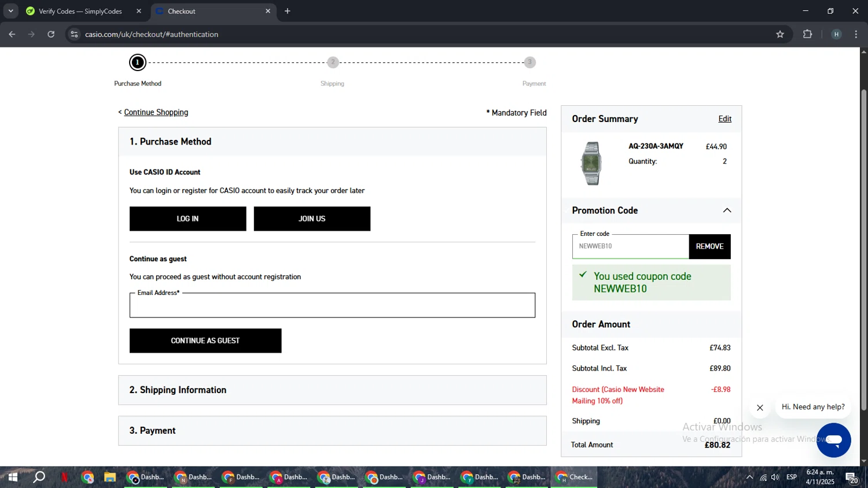868x488 pixels.
Task: Open the tab search dropdown arrow
Action: click(x=10, y=11)
